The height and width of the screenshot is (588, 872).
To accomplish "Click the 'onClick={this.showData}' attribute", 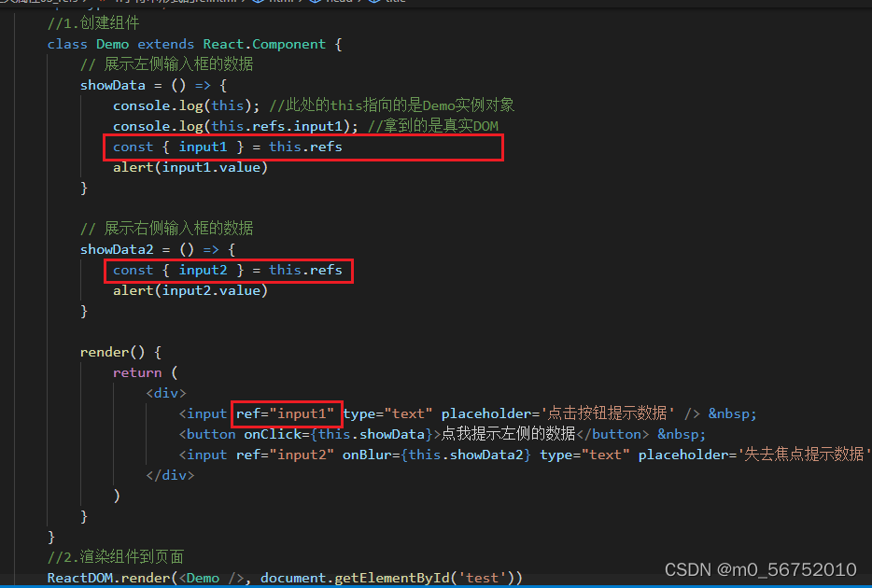I will (338, 435).
